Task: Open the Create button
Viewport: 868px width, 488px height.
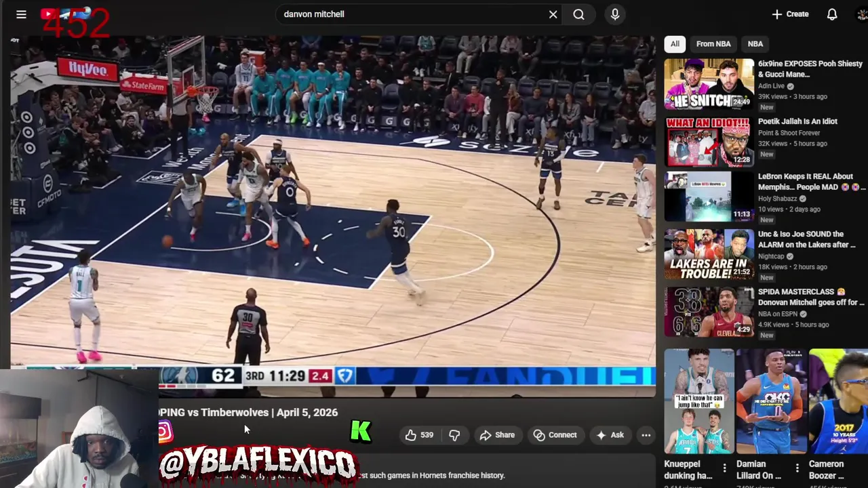Action: 790,14
